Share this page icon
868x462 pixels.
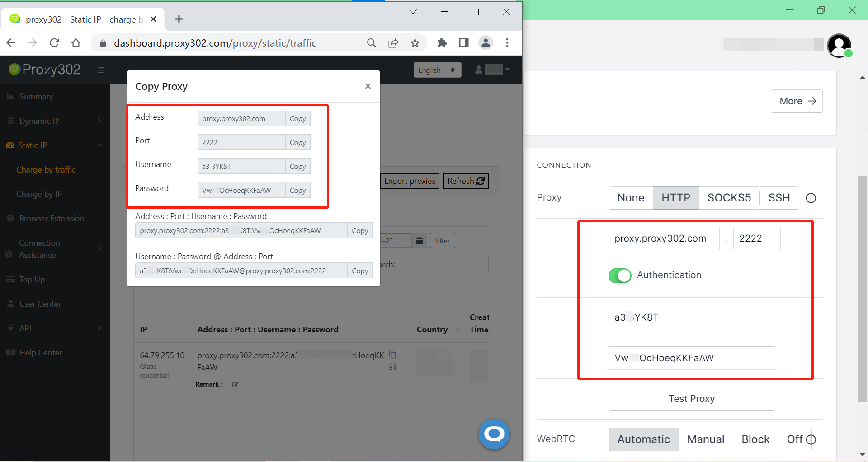click(393, 43)
